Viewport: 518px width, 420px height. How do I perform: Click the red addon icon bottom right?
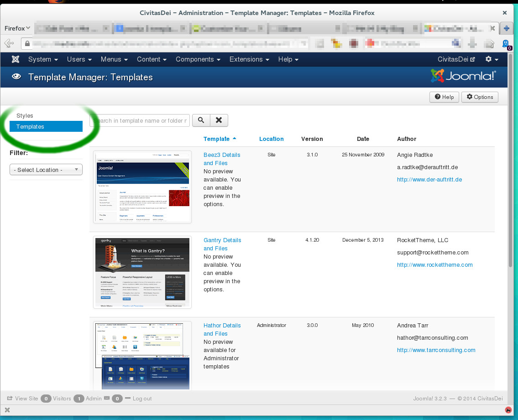coord(508,410)
